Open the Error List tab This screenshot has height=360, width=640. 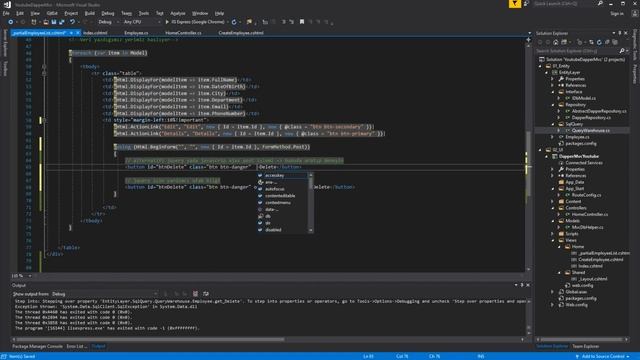pos(77,346)
